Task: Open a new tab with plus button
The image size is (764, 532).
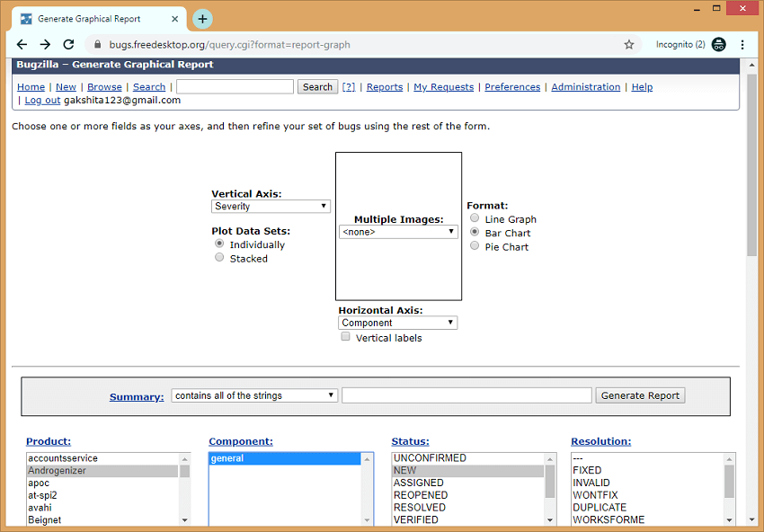Action: click(x=203, y=19)
